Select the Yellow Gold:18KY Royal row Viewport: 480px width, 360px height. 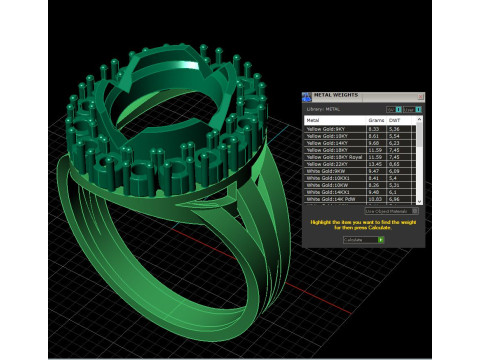click(360, 157)
